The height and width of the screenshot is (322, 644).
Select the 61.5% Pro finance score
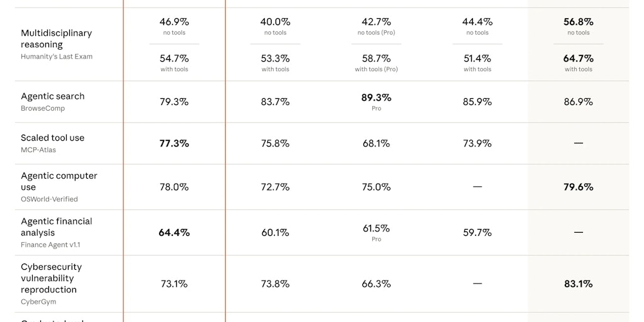coord(376,228)
